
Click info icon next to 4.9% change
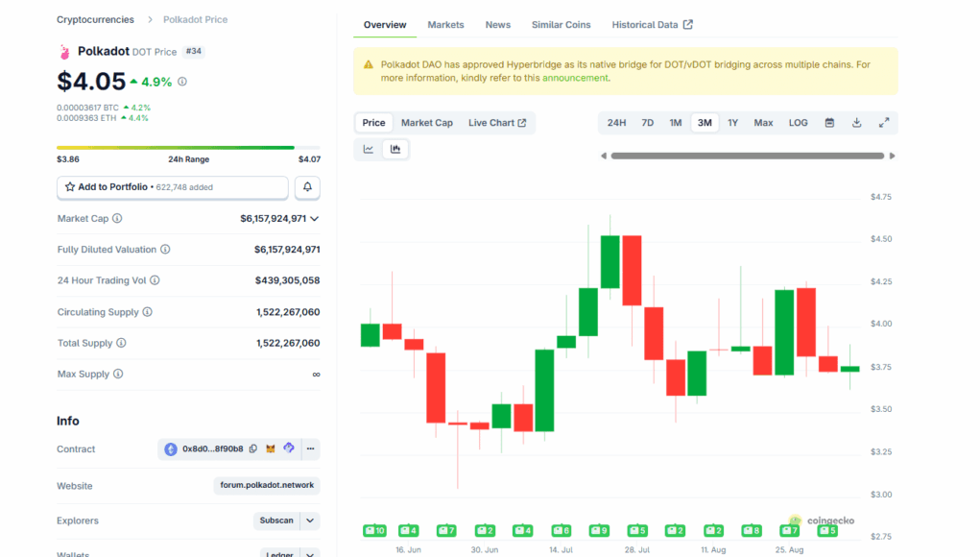point(182,82)
